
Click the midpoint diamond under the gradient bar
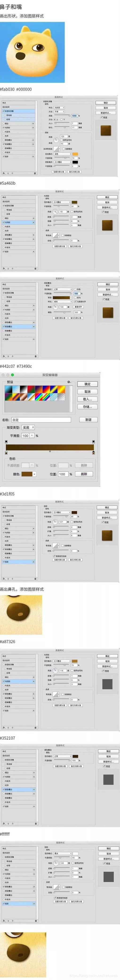point(50,451)
